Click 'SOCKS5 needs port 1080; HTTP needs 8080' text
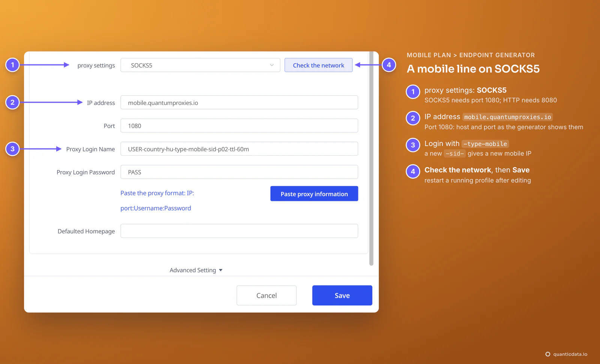This screenshot has width=600, height=364. (490, 100)
